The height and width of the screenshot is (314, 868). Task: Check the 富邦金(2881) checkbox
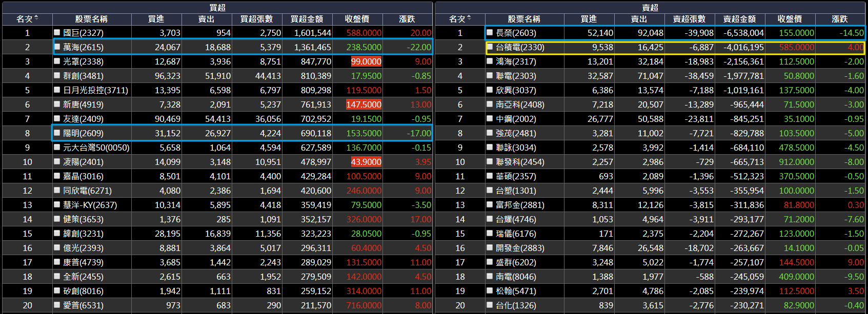(490, 204)
